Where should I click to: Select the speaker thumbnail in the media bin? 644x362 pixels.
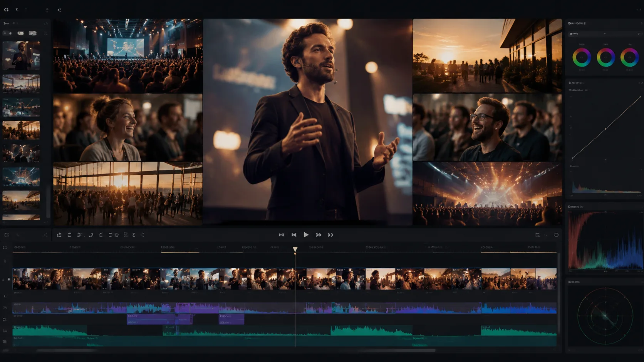[21, 55]
